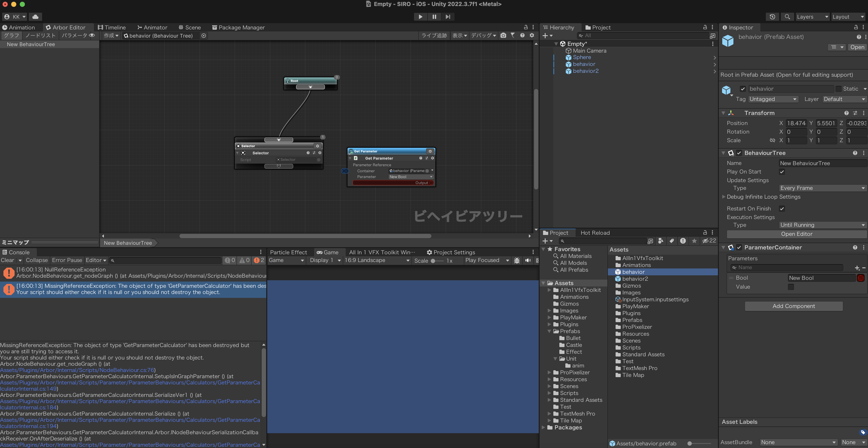Click the Play button in toolbar
868x448 pixels.
[x=420, y=17]
